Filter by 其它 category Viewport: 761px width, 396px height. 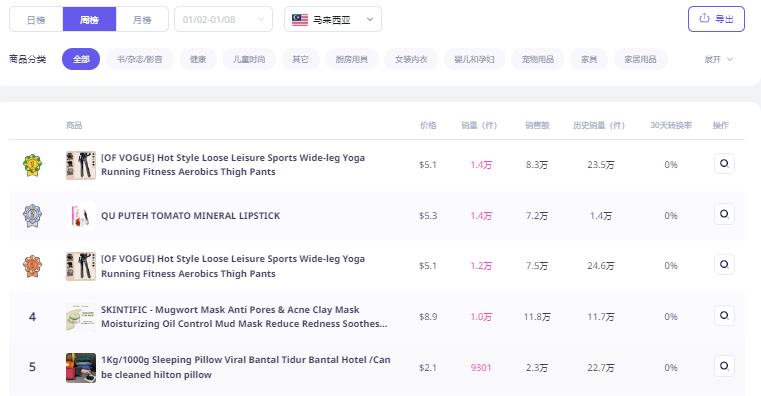(300, 59)
